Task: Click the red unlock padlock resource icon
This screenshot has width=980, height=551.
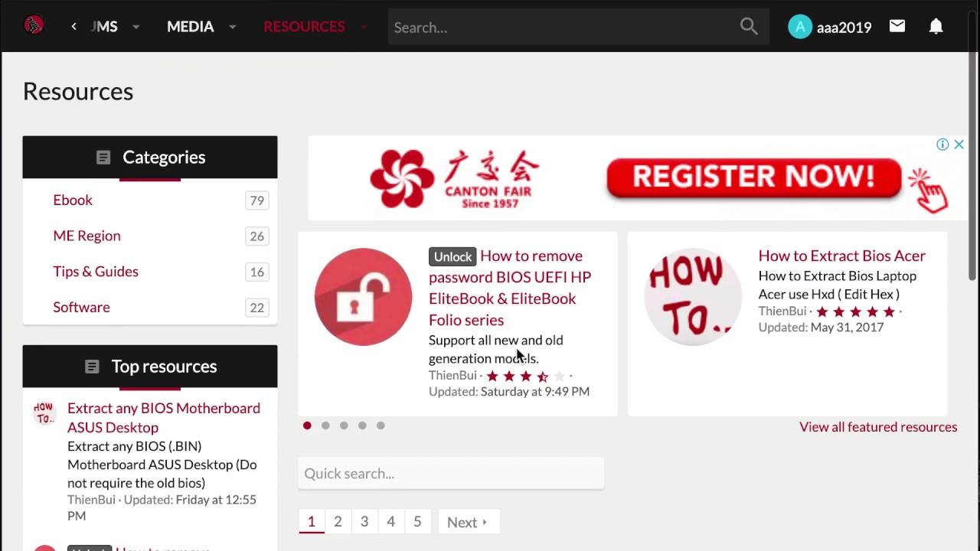Action: point(363,297)
